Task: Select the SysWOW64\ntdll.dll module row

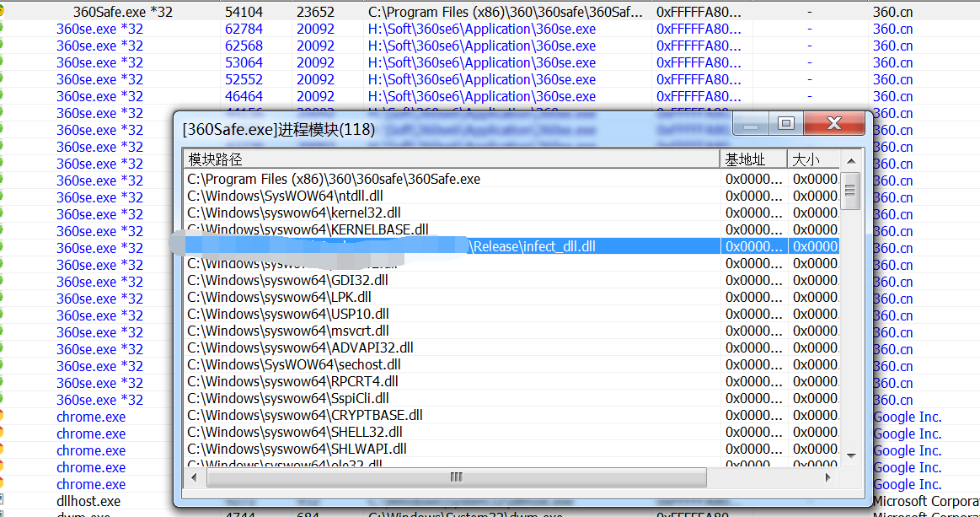Action: [511, 196]
